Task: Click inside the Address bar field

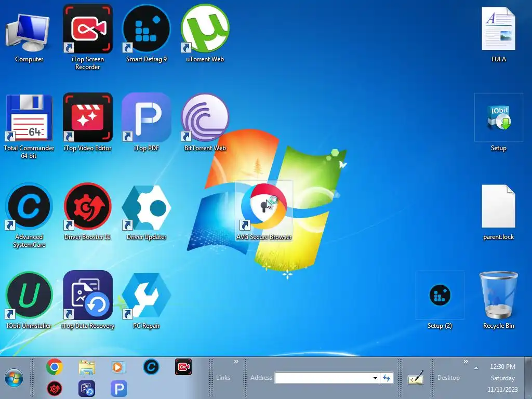Action: tap(323, 378)
